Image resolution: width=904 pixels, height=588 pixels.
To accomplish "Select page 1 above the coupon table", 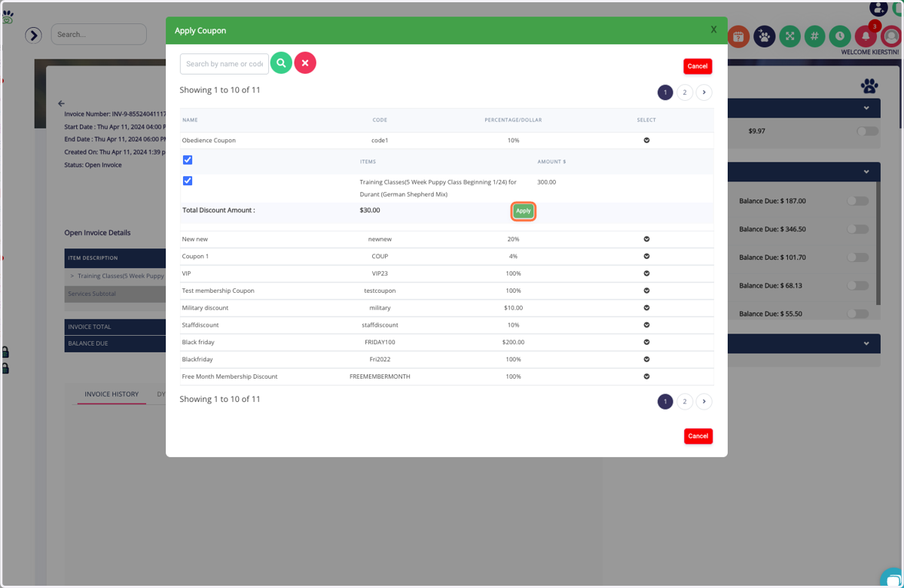I will click(665, 92).
